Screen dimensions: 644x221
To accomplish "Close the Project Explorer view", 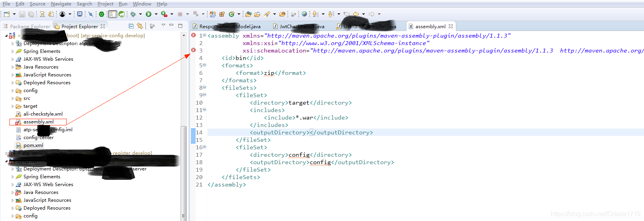I will coord(103,26).
